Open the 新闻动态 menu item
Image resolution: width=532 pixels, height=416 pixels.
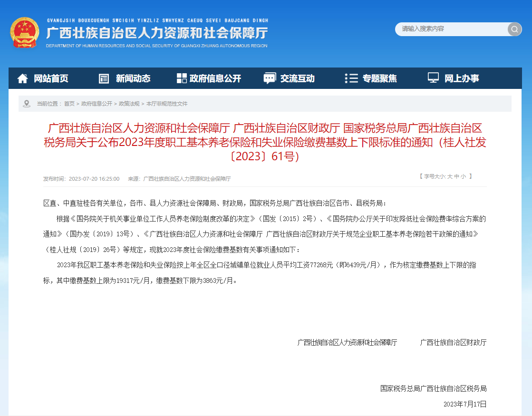133,78
